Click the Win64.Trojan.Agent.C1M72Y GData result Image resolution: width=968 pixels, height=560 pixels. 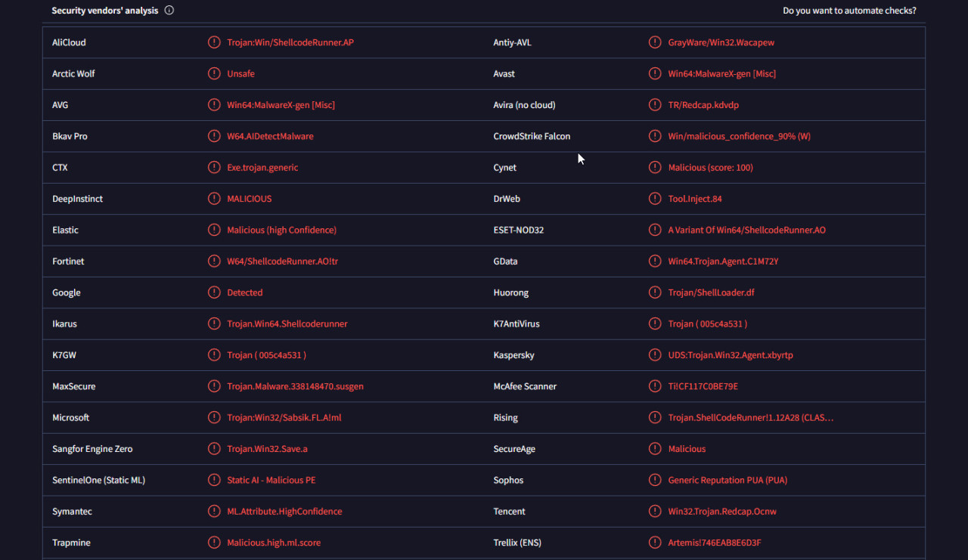pos(723,261)
